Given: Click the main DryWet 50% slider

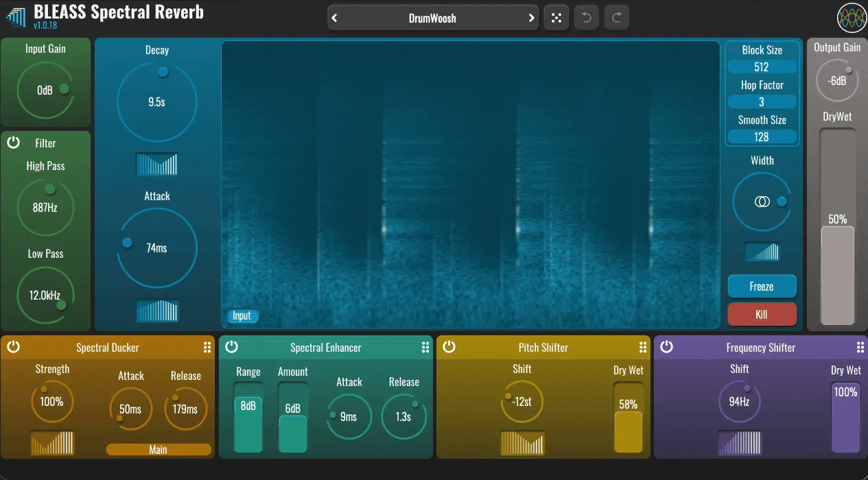Looking at the screenshot, I should (837, 226).
